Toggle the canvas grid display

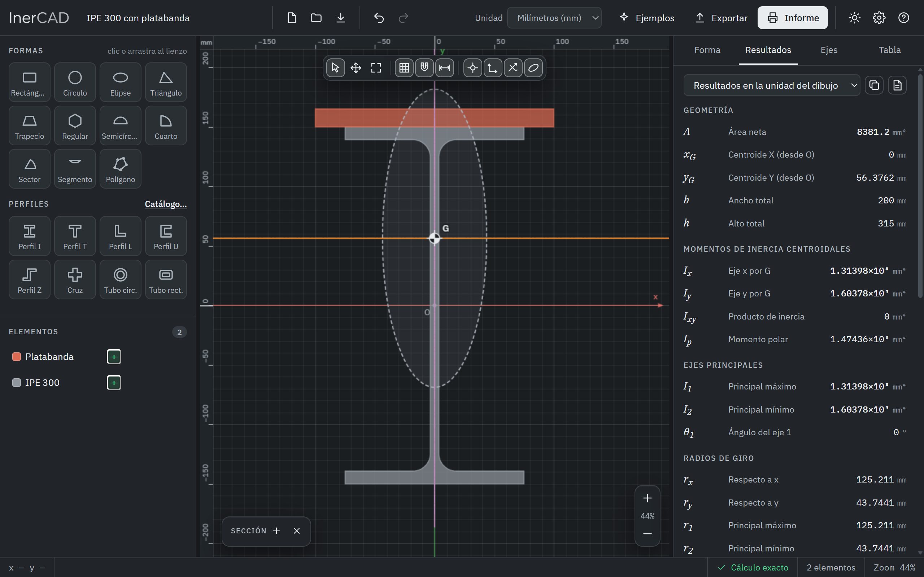click(x=404, y=68)
